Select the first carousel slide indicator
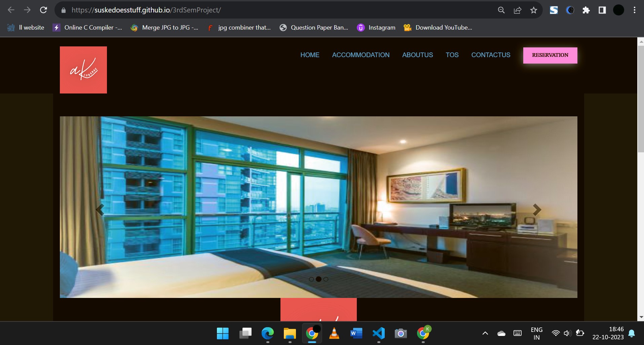Viewport: 644px width, 345px height. tap(311, 279)
